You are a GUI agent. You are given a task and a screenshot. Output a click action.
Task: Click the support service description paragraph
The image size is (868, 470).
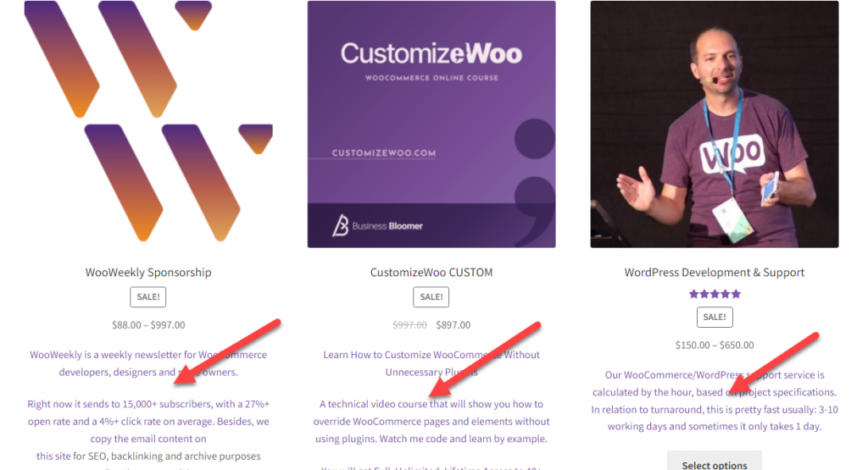pos(714,401)
